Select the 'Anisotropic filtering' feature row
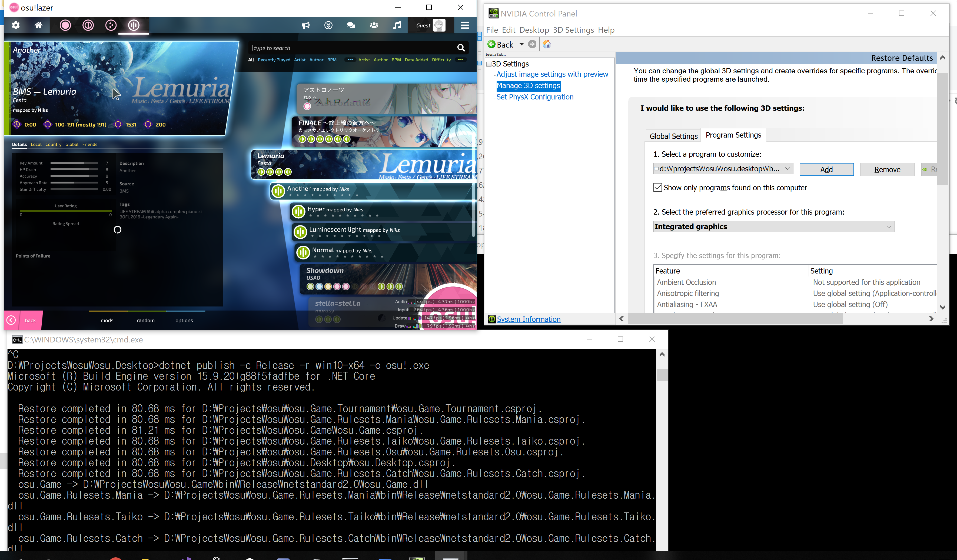 [x=796, y=293]
